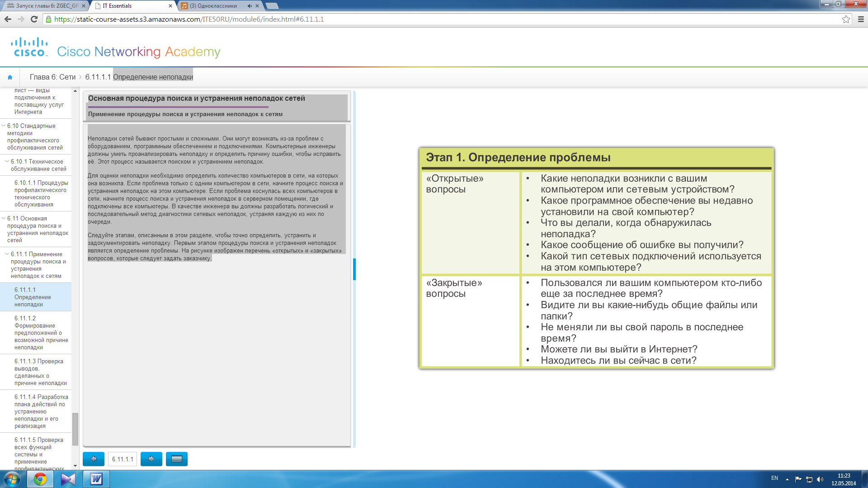Click sidebar scrollbar down arrow
Viewport: 868px width, 488px height.
[x=75, y=466]
